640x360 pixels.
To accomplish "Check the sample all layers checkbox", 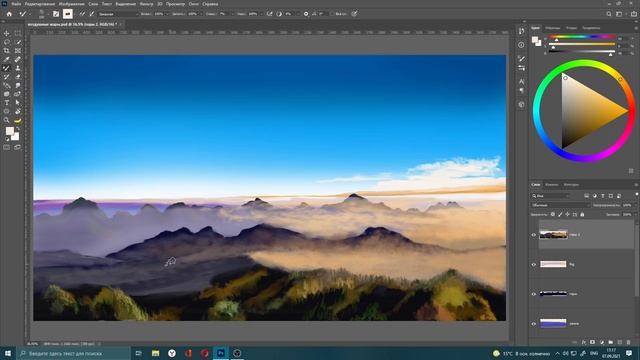I will point(332,14).
